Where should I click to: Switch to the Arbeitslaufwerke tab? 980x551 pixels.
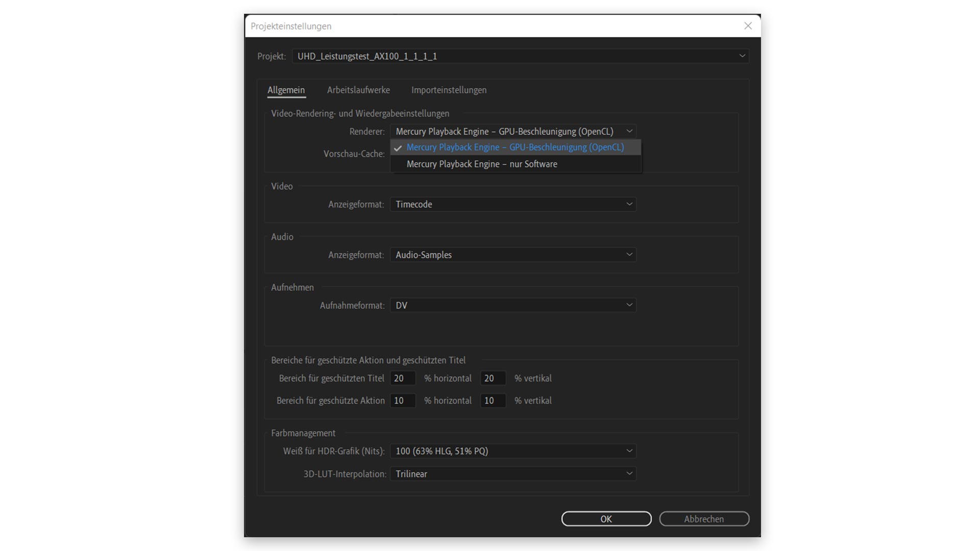[x=358, y=90]
